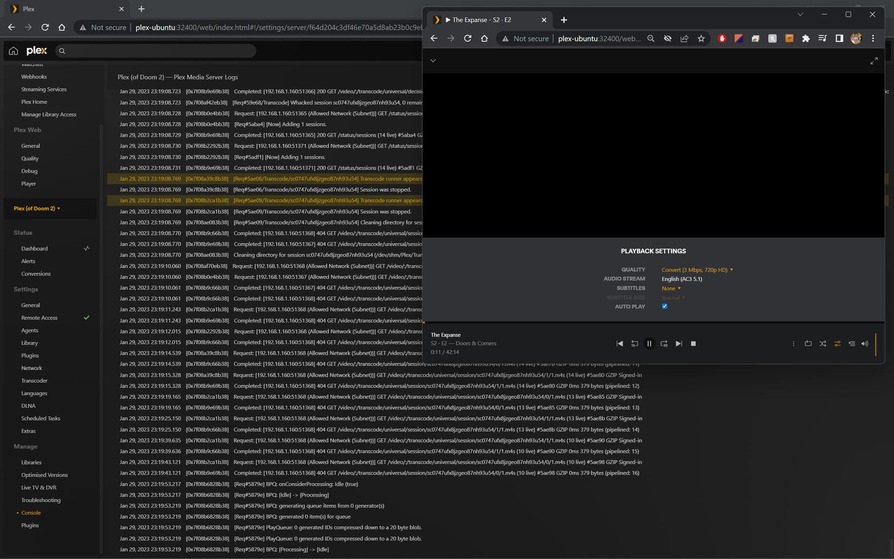Skip forward 30 seconds

[664, 344]
